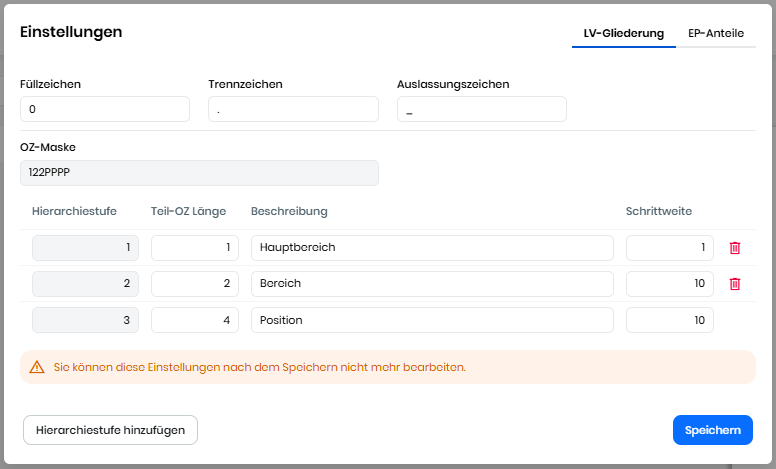Click the Bereich description field
The width and height of the screenshot is (776, 469).
(x=432, y=284)
